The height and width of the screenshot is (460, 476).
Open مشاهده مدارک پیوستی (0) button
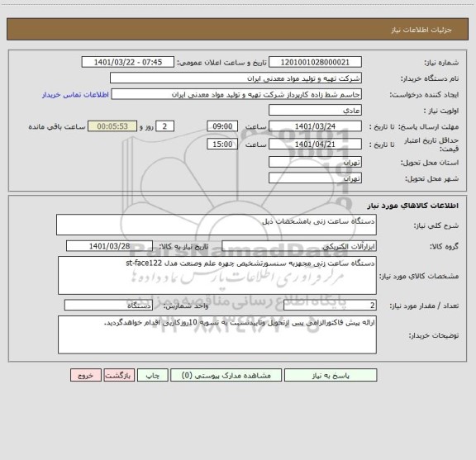pyautogui.click(x=226, y=375)
